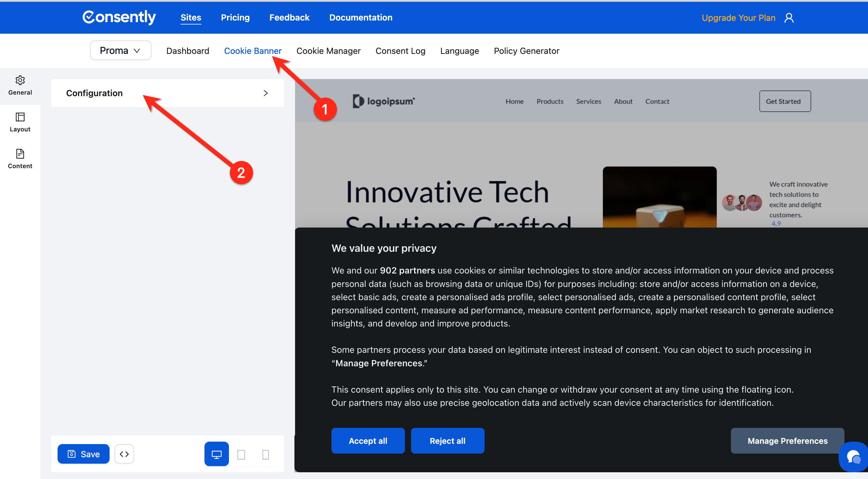Click the Save button
This screenshot has height=479, width=868.
83,454
